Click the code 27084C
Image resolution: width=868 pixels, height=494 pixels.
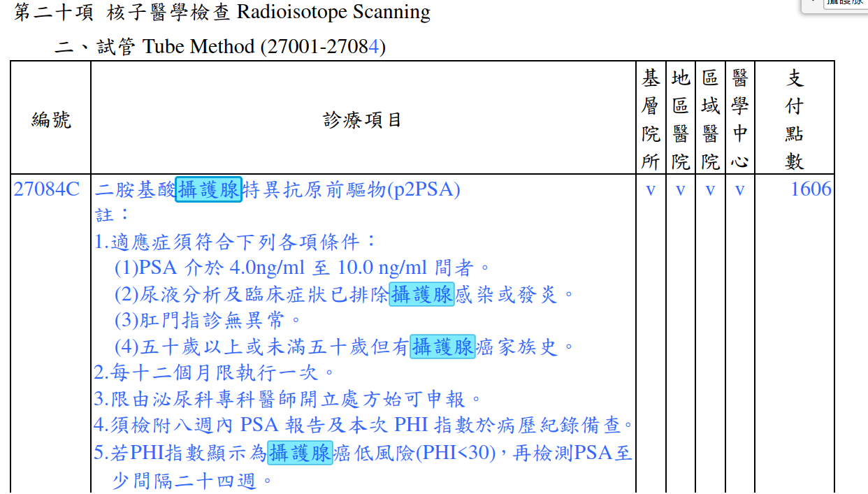coord(47,189)
